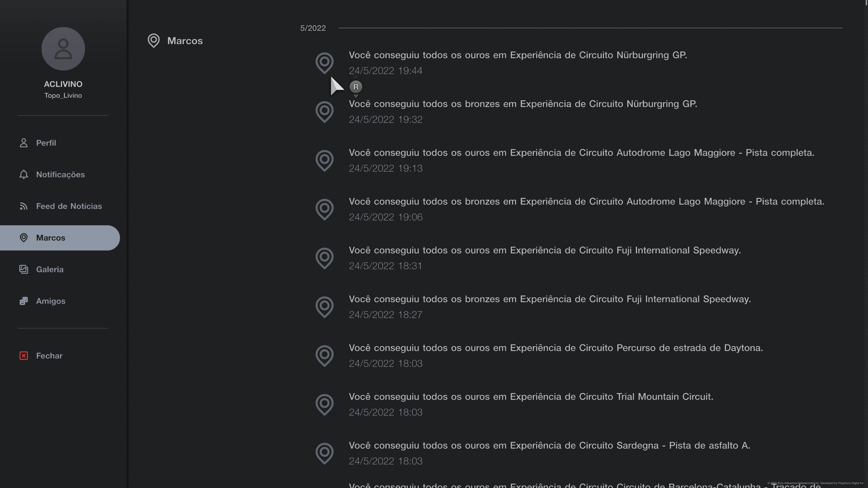Click the 5/2022 month label
This screenshot has height=488, width=868.
pyautogui.click(x=313, y=28)
